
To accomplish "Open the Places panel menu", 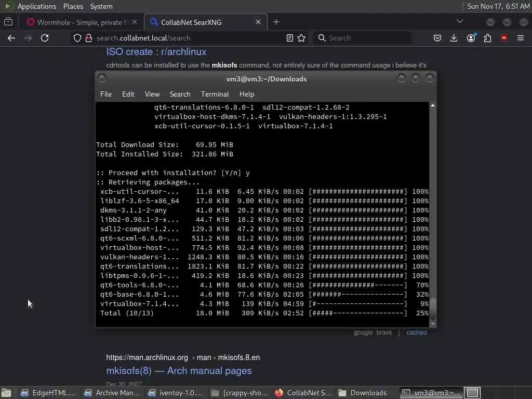I will 73,6.
